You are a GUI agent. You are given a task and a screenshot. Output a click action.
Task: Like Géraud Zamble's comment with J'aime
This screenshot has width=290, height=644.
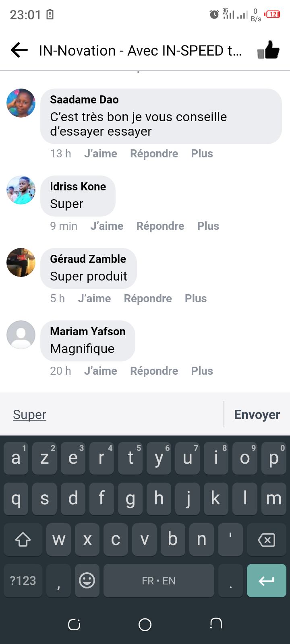[x=94, y=299]
